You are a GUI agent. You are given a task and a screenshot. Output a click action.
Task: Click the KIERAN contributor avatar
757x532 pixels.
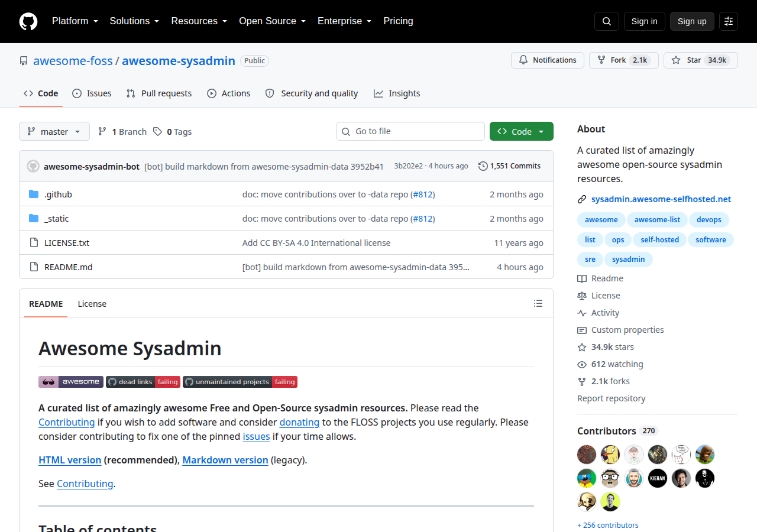[658, 478]
